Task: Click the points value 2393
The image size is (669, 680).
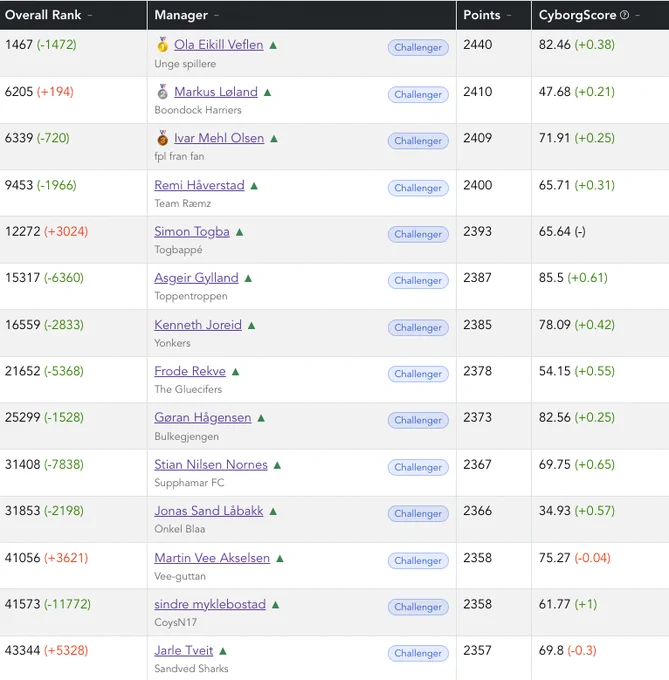Action: click(x=477, y=232)
